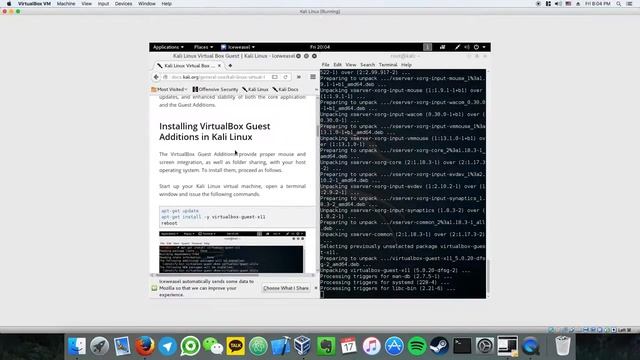
Task: Click Iceweasel address bar URL field
Action: click(x=218, y=77)
